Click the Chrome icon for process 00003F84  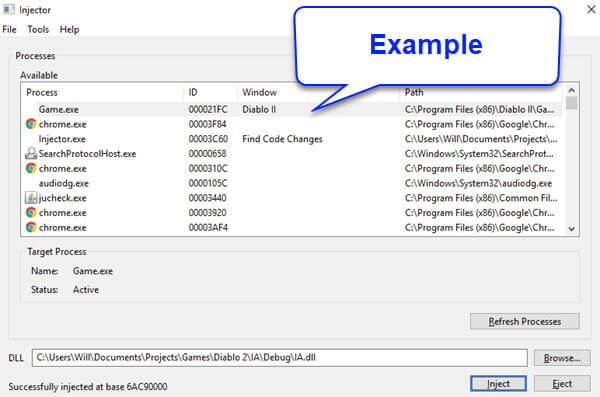(31, 124)
